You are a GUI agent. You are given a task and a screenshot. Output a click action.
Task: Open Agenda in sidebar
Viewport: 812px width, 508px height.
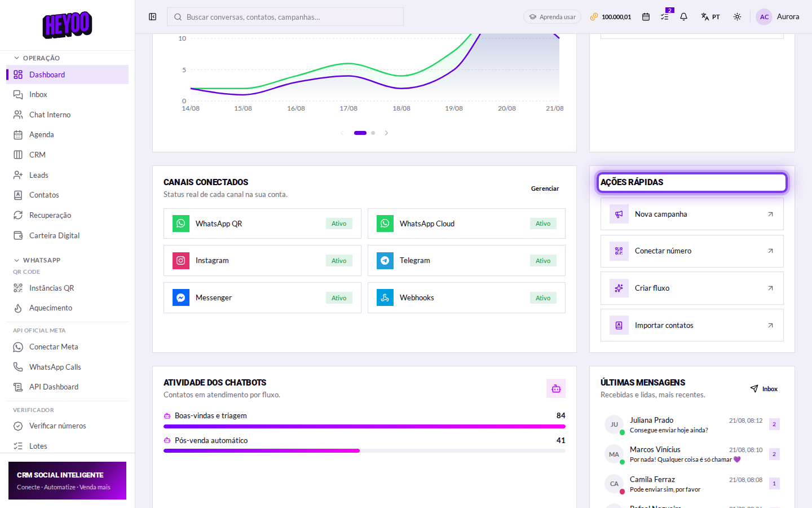click(x=68, y=135)
